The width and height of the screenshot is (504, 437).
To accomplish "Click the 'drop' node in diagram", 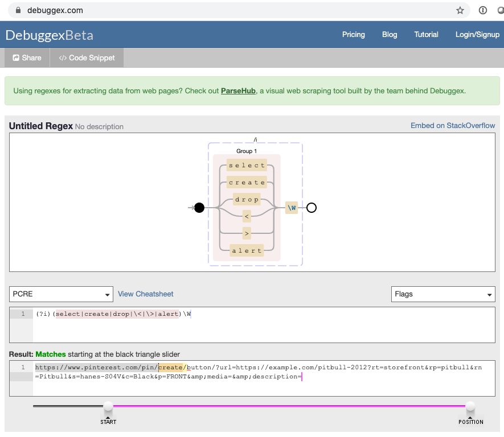I will 247,199.
